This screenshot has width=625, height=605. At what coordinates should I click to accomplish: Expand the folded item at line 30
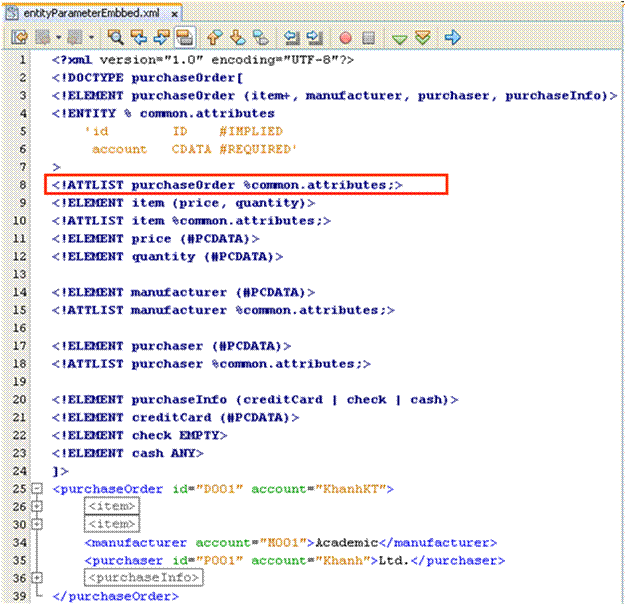pyautogui.click(x=37, y=524)
